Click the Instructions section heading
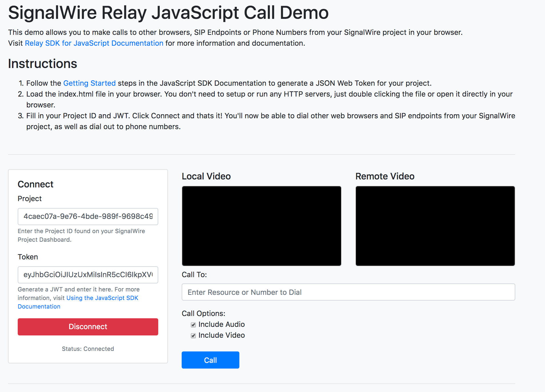Viewport: 545px width, 392px height. coord(42,63)
